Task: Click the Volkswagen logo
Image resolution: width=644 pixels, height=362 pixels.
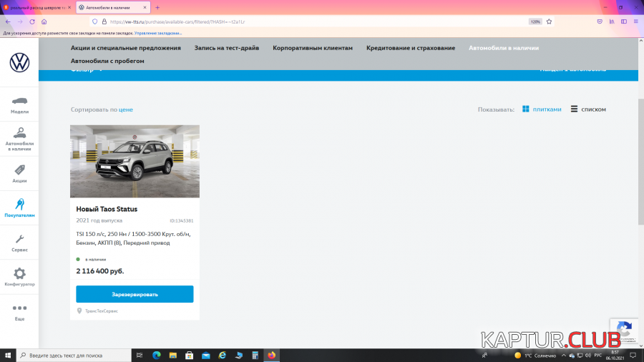Action: click(19, 63)
